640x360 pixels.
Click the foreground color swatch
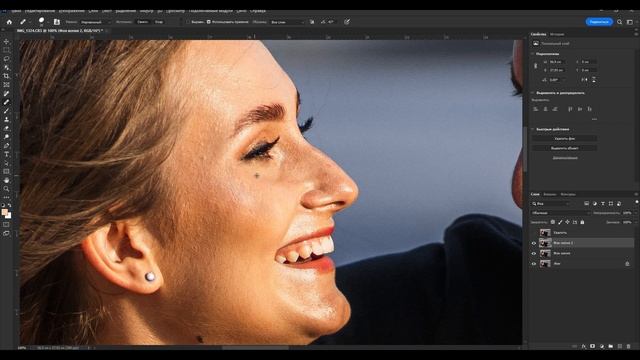[4, 212]
